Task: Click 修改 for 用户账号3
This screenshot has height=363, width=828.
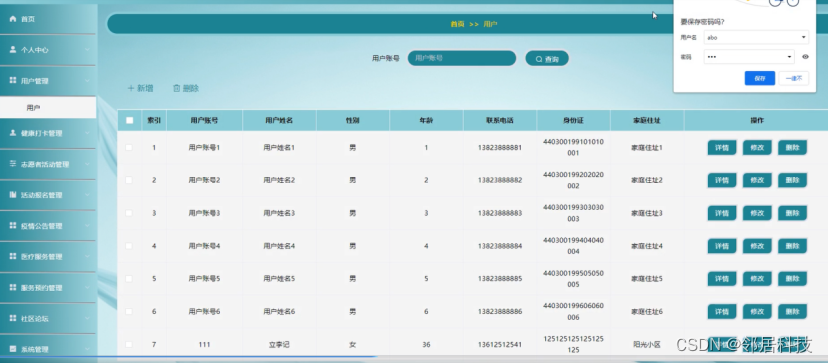Action: 757,213
